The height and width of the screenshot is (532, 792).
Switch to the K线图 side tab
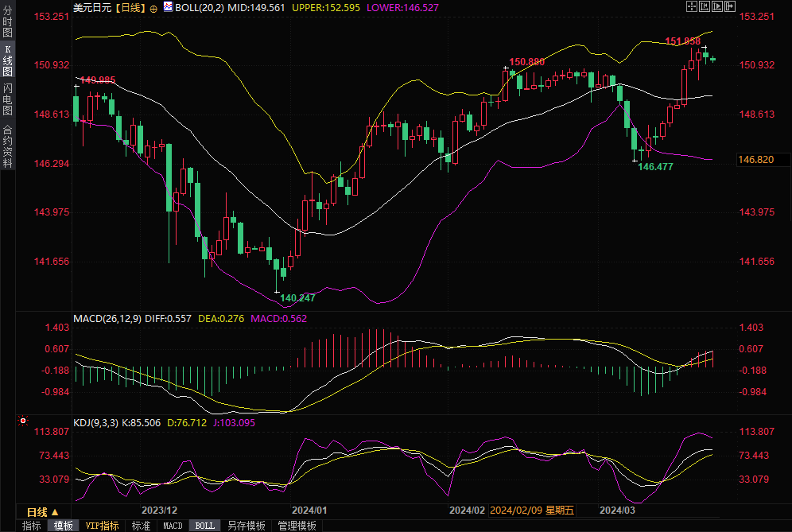pos(7,60)
